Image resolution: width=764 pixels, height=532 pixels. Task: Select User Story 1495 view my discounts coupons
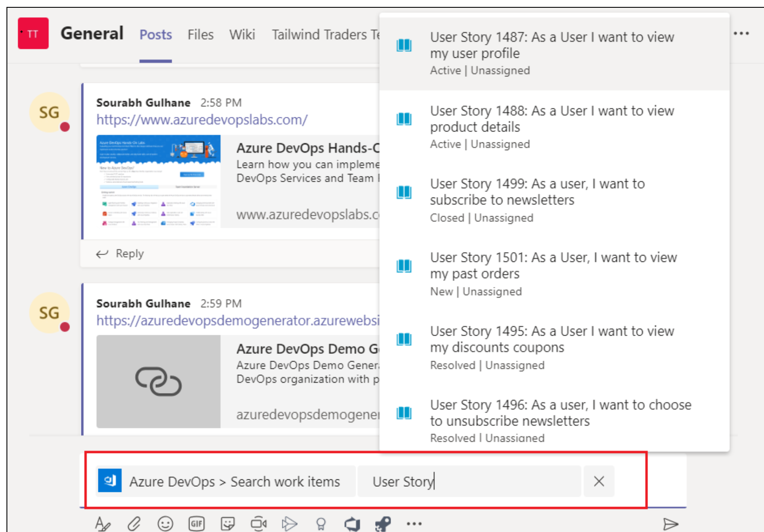click(x=555, y=348)
